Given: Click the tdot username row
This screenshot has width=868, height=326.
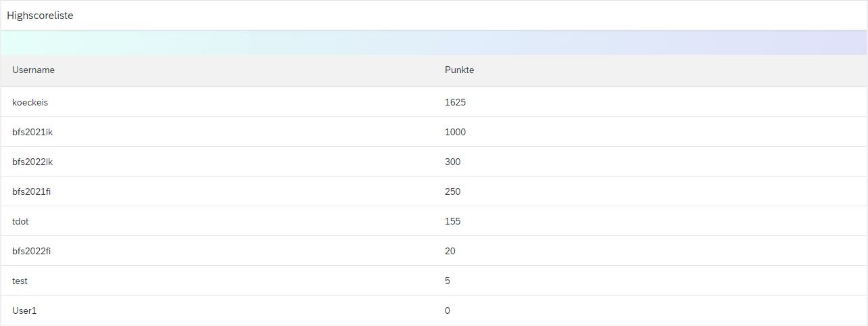Looking at the screenshot, I should [434, 221].
